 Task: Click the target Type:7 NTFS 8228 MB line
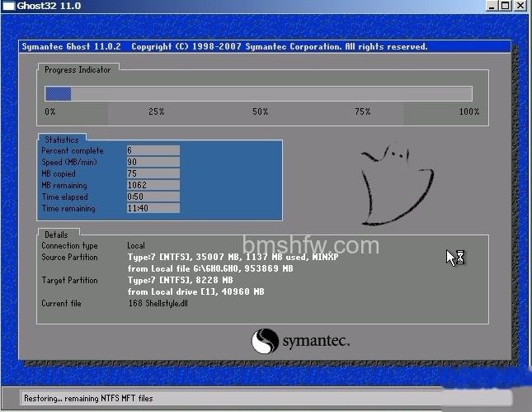coord(180,280)
